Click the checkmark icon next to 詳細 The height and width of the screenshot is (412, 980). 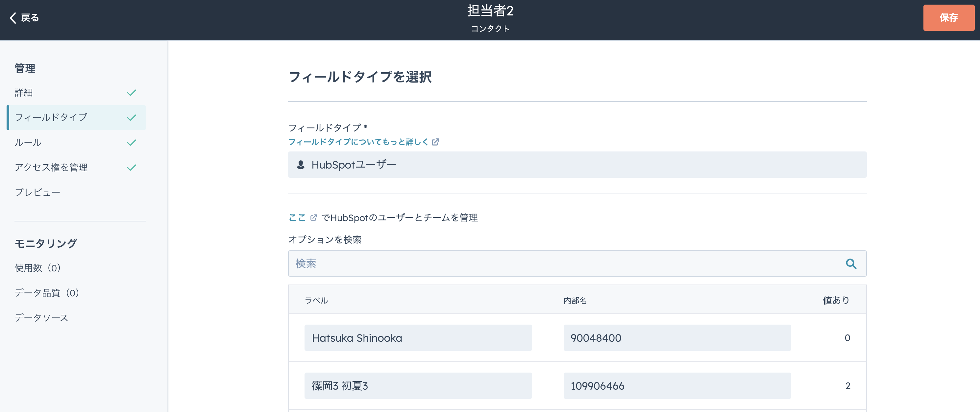[131, 93]
